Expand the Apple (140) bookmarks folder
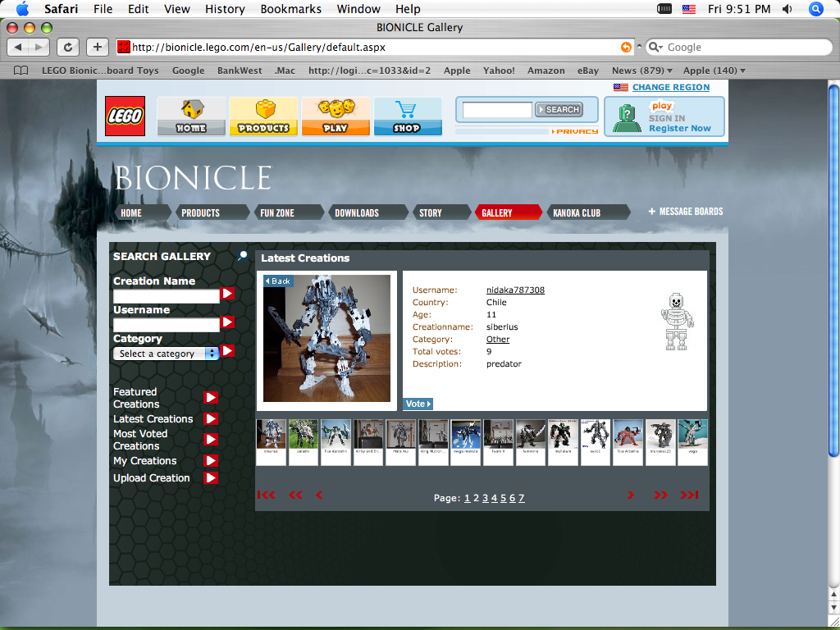The width and height of the screenshot is (840, 630). (x=714, y=71)
